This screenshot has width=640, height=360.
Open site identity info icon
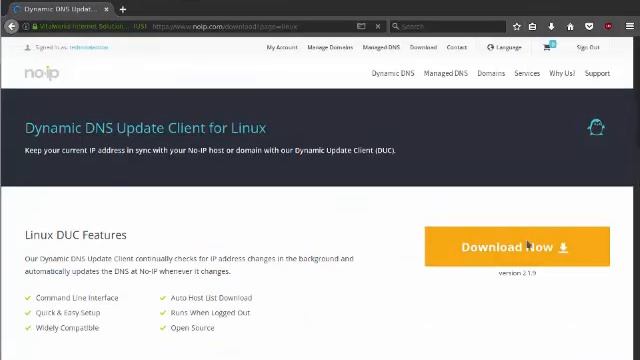tap(26, 27)
